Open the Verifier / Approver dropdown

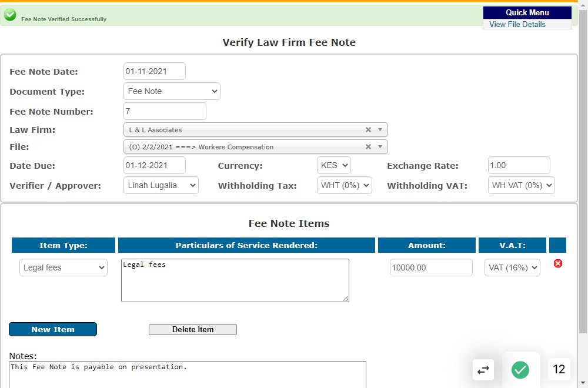click(x=161, y=185)
